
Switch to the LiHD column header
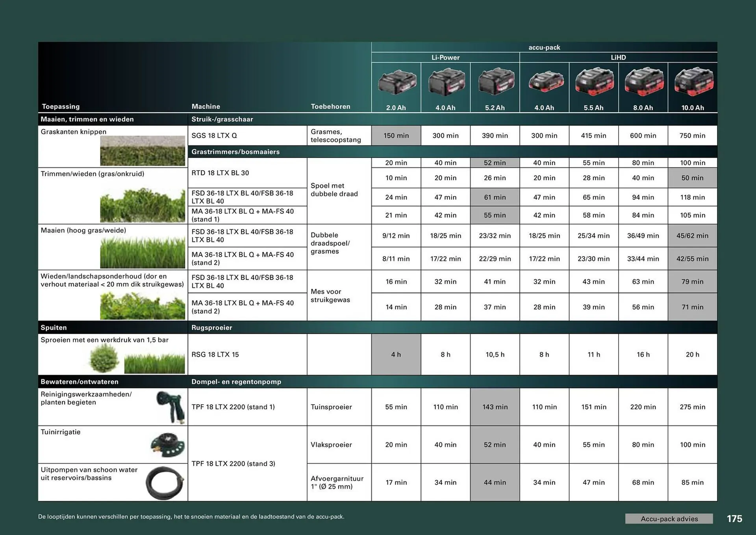(x=618, y=57)
